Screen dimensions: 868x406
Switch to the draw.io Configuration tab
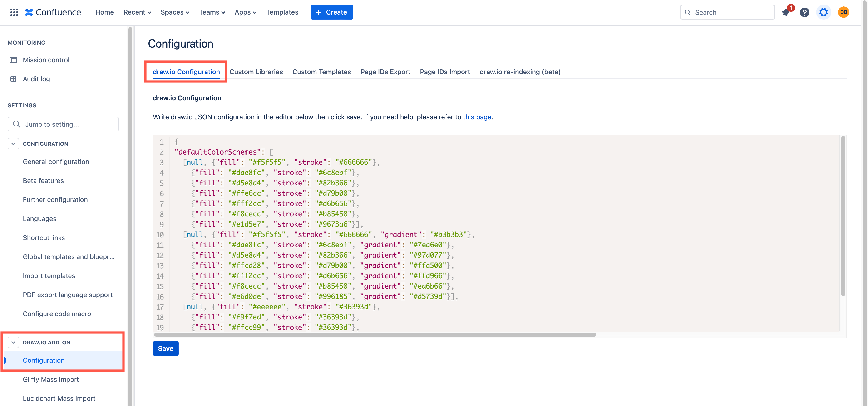click(x=186, y=72)
